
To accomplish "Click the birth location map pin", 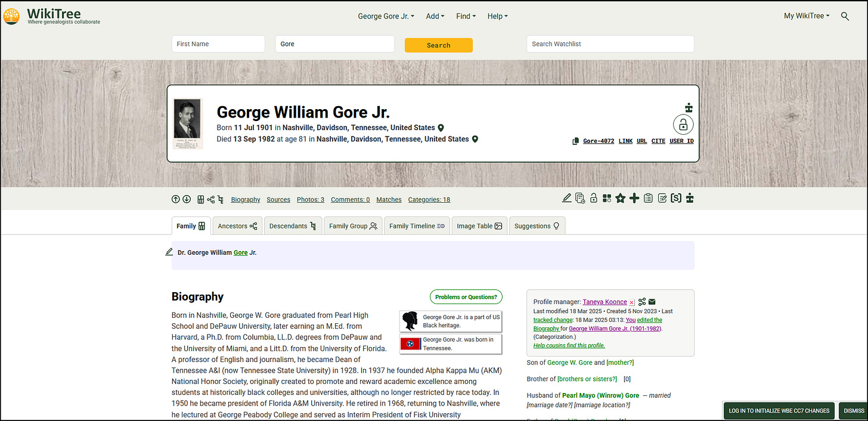I will point(441,128).
